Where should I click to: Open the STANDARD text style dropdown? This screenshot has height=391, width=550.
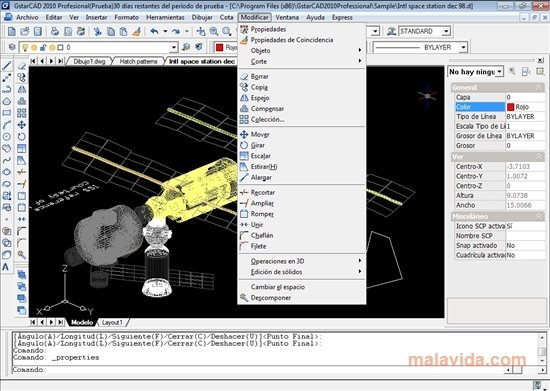click(x=446, y=31)
